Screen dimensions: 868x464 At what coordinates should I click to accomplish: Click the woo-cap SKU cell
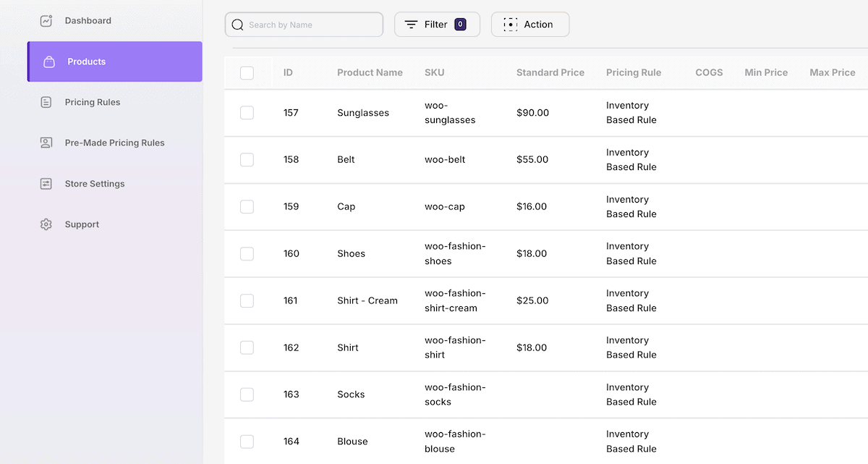[x=445, y=207]
